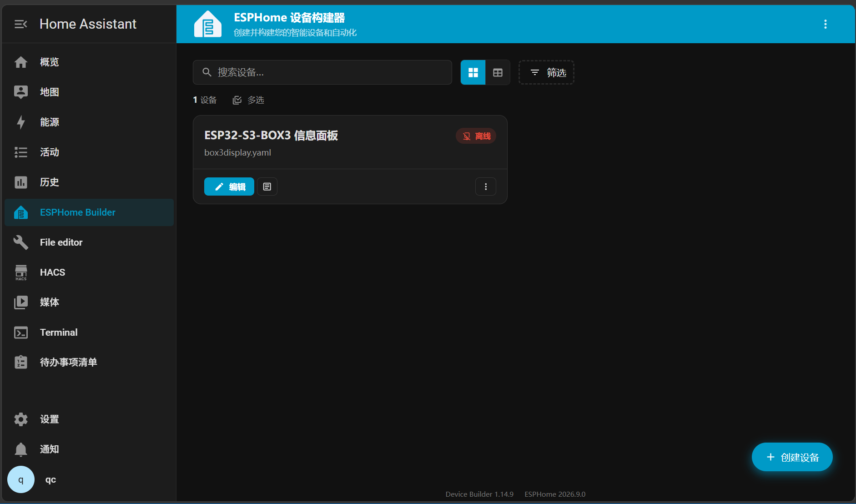This screenshot has height=504, width=856.
Task: Click the map person icon for 地图
Action: [21, 92]
